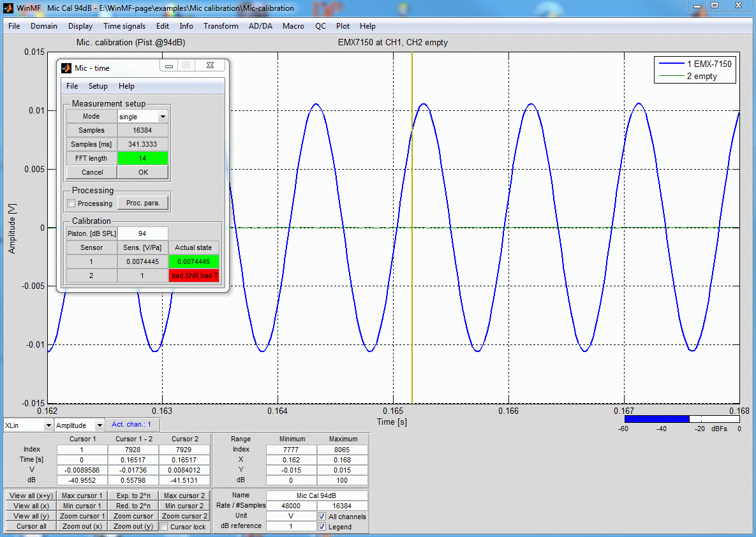Screen dimensions: 756x537
Task: Toggle the Cursor lock checkbox
Action: (x=165, y=527)
